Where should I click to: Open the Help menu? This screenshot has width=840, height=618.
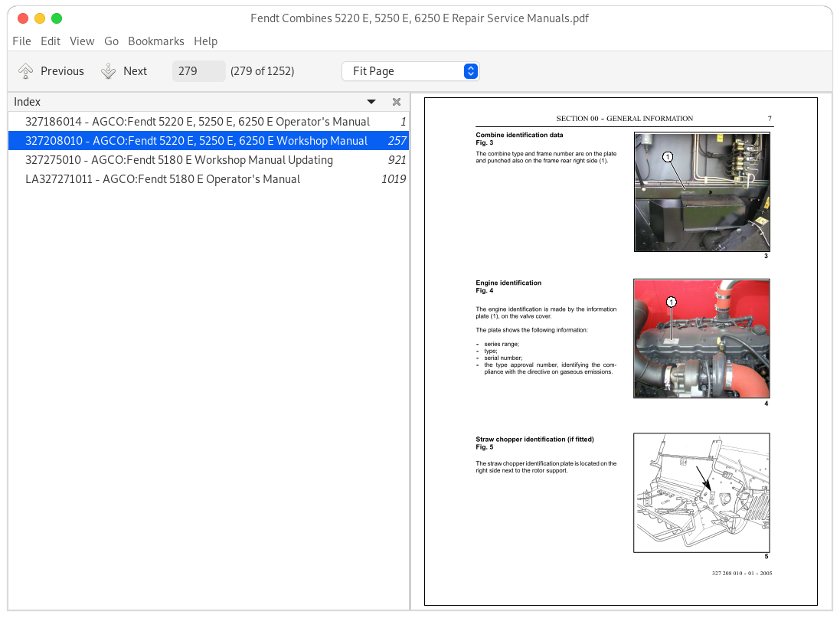(x=205, y=41)
